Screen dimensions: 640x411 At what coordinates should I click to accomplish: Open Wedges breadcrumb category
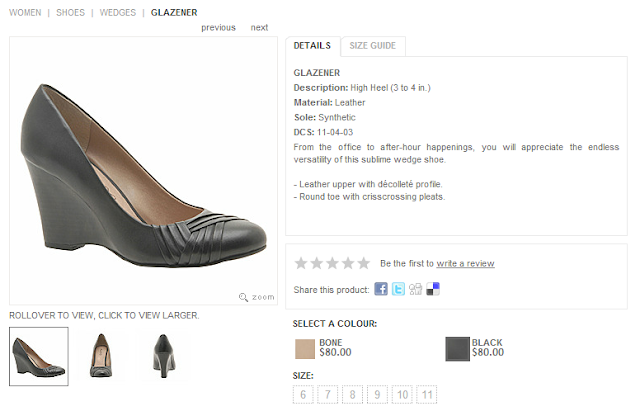(120, 13)
